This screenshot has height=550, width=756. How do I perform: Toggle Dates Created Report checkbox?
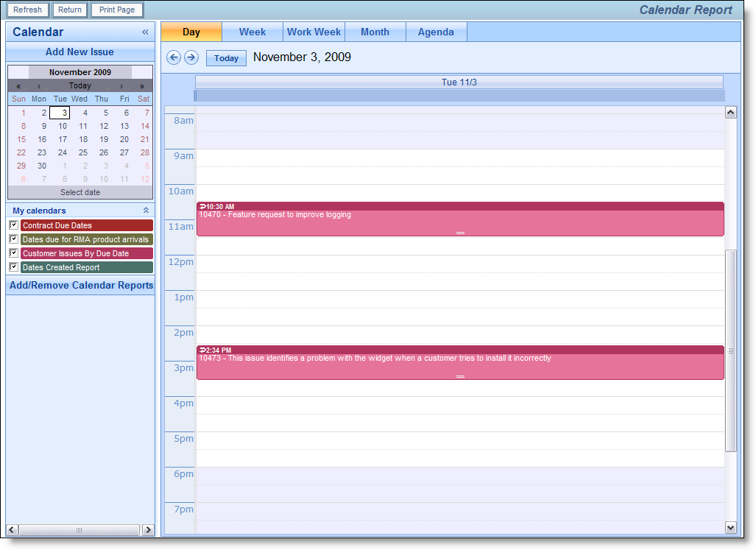pyautogui.click(x=14, y=267)
